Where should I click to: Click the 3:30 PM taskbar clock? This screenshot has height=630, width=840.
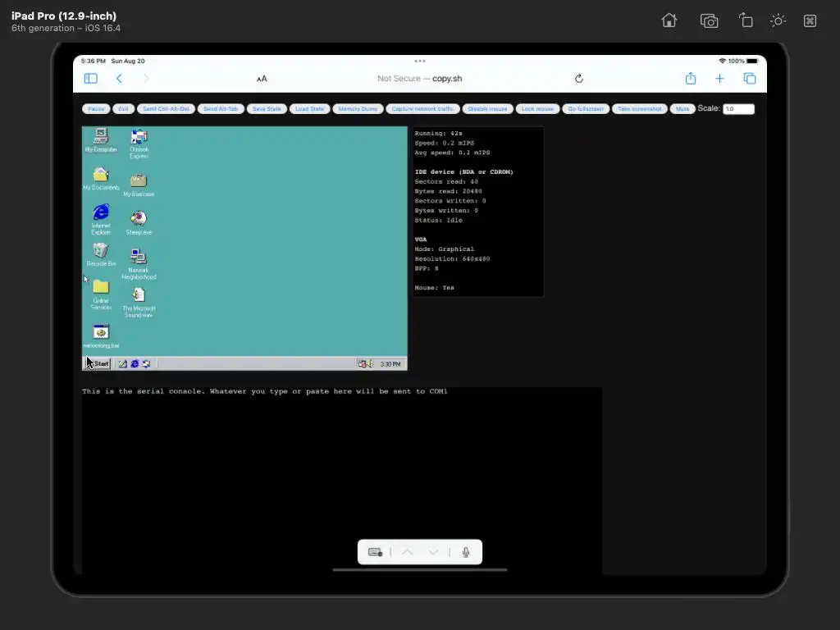pos(390,364)
